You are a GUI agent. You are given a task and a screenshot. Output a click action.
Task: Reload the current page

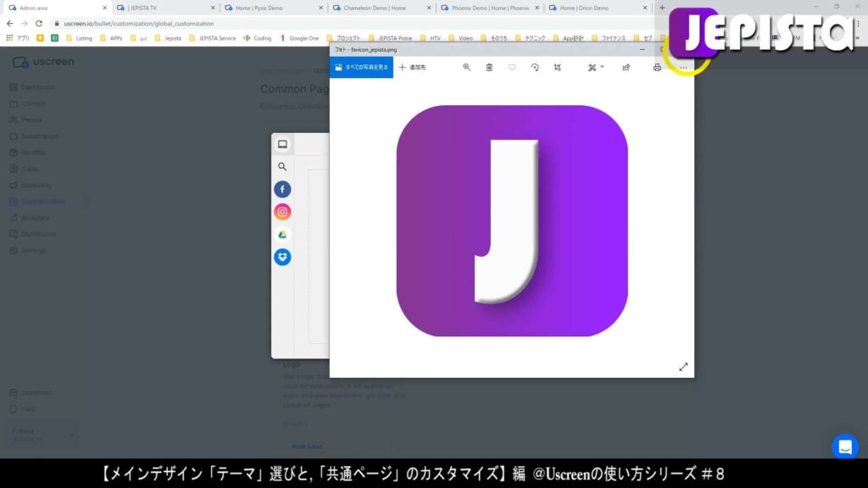39,24
